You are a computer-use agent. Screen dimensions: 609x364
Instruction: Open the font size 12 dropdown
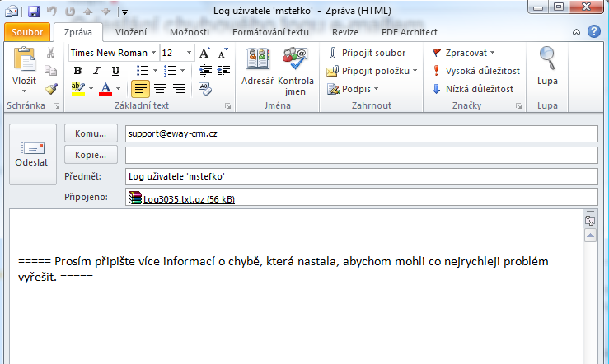tap(189, 53)
